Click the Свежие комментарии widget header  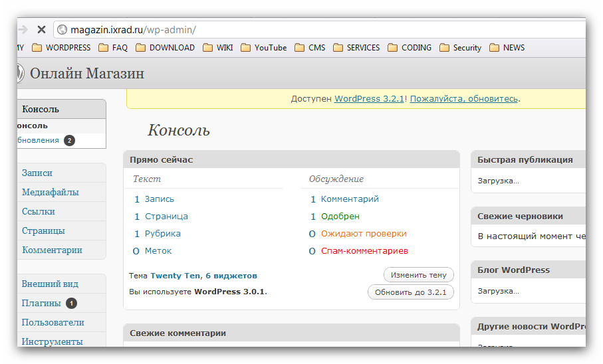pyautogui.click(x=291, y=333)
